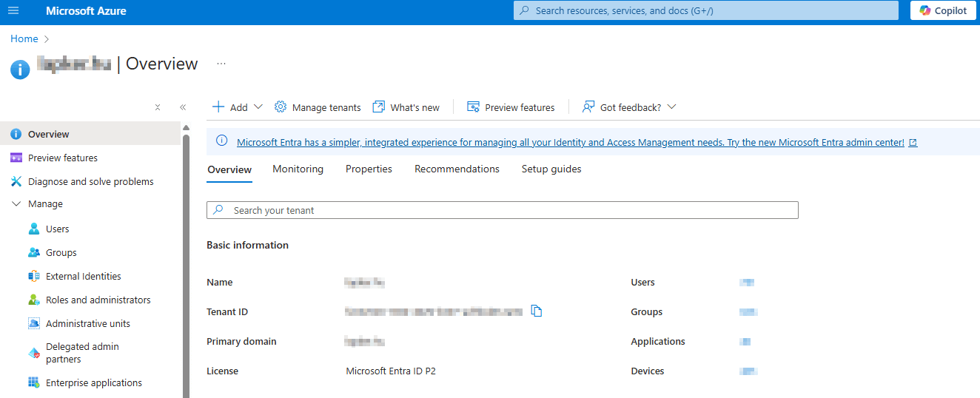Go to the Home breadcrumb
Screen dimensions: 980x398
(x=24, y=38)
